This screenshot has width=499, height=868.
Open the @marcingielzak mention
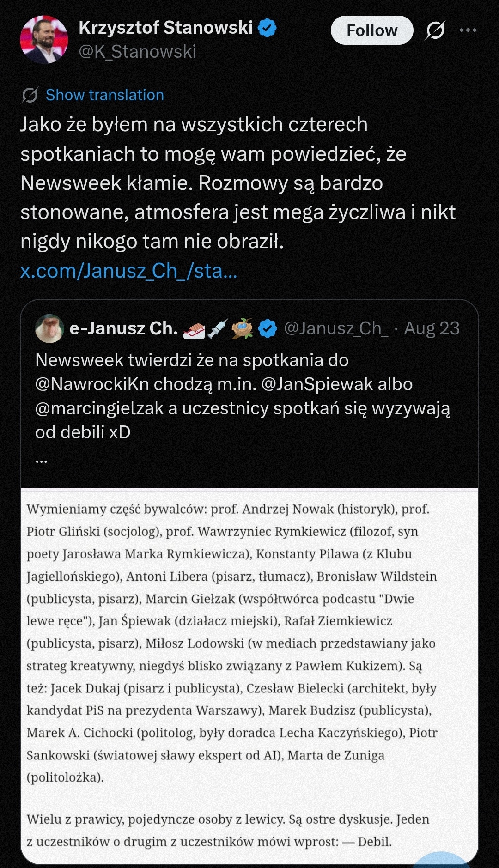(x=99, y=408)
